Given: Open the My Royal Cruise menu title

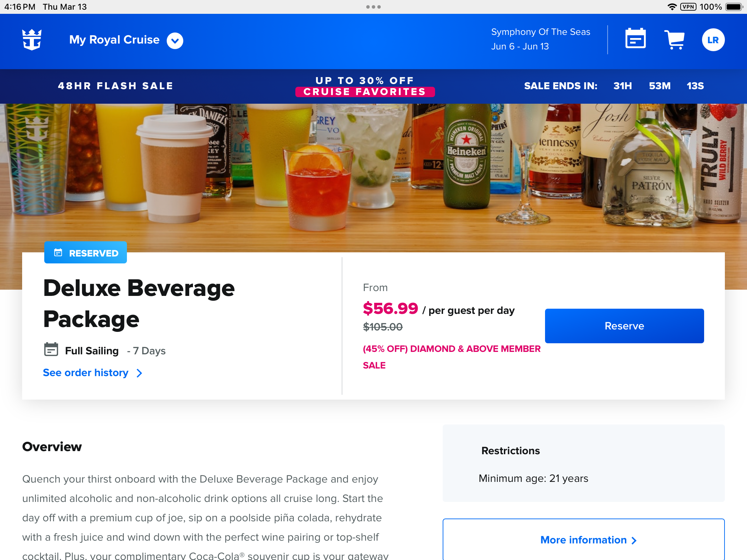Looking at the screenshot, I should click(114, 40).
